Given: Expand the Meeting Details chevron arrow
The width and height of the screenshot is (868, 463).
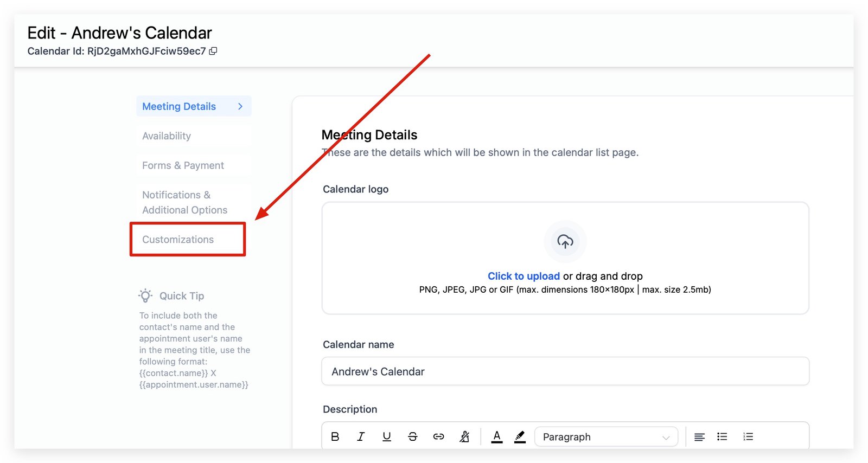Looking at the screenshot, I should click(x=240, y=107).
